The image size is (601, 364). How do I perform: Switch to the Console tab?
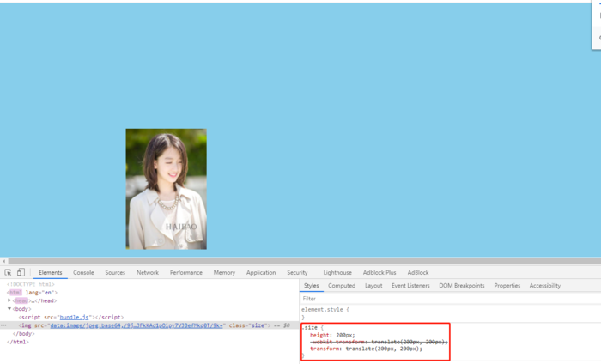(83, 272)
